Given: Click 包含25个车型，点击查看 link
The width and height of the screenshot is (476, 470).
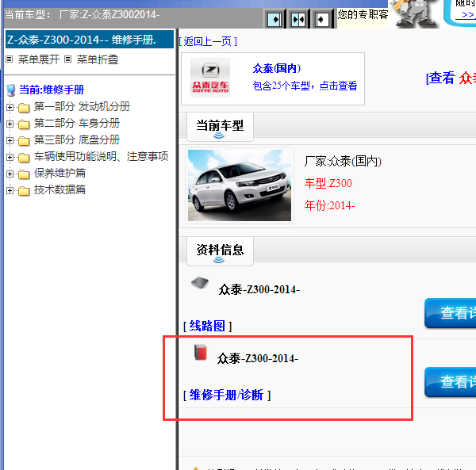Looking at the screenshot, I should coord(305,86).
